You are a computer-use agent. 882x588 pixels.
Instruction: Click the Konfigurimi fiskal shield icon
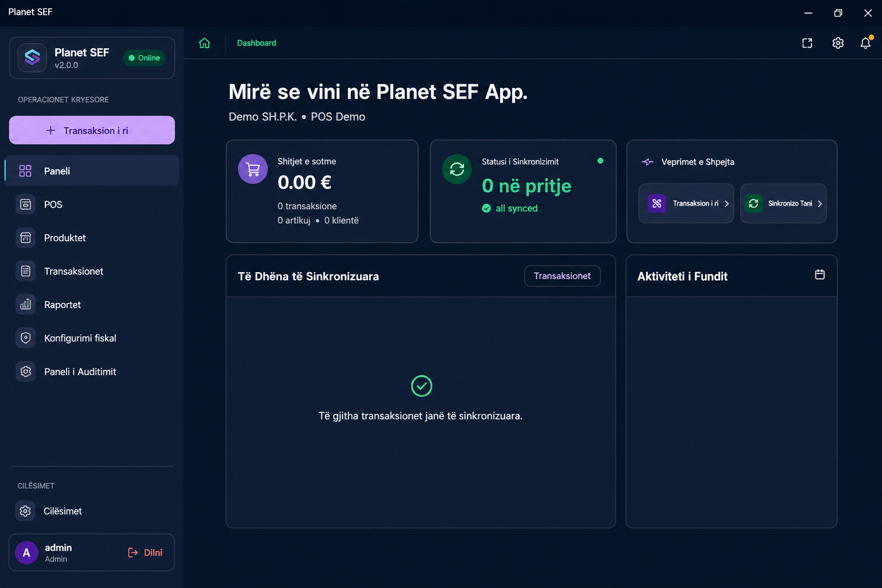coord(25,338)
